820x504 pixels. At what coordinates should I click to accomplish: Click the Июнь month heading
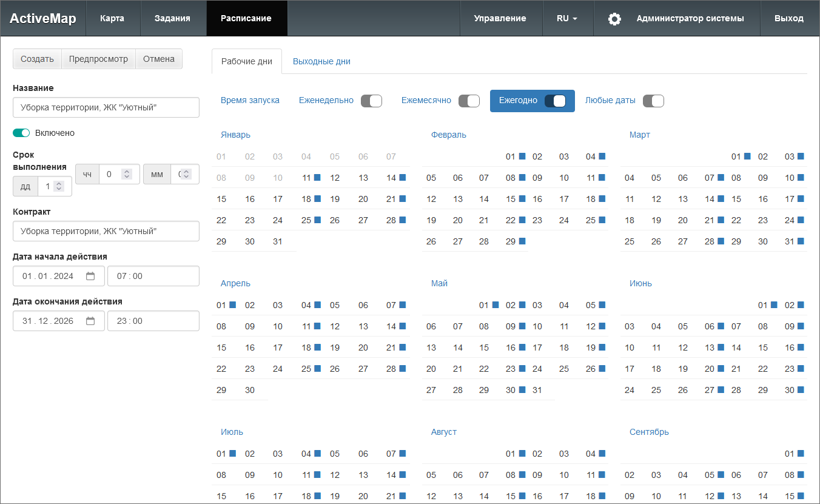pyautogui.click(x=640, y=283)
